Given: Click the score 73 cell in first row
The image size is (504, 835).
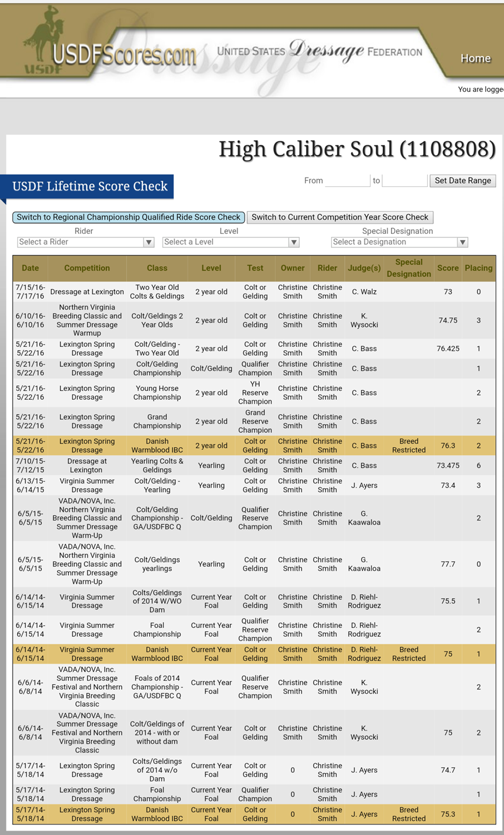Looking at the screenshot, I should pos(448,292).
